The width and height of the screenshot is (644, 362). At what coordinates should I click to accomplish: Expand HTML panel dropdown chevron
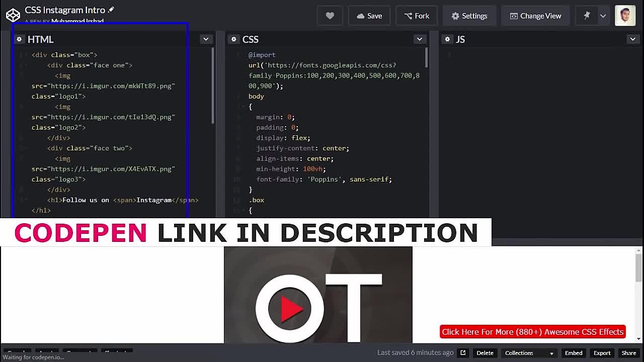click(x=206, y=39)
